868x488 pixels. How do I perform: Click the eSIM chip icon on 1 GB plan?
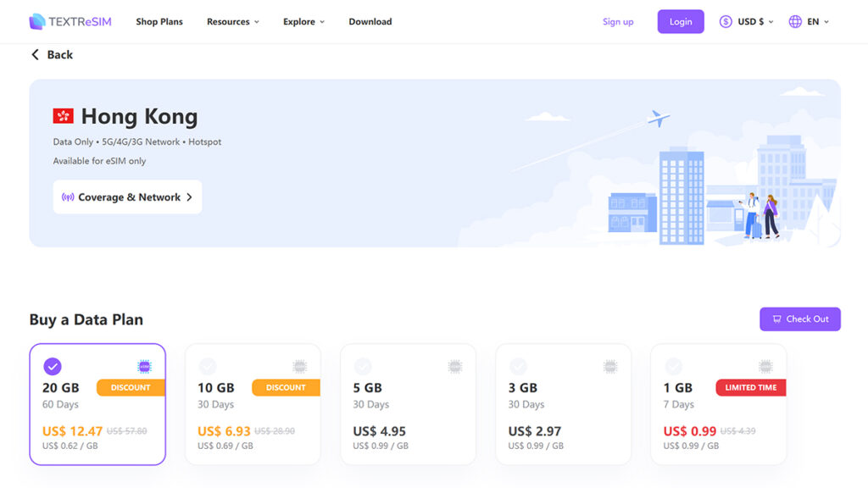[x=765, y=366]
